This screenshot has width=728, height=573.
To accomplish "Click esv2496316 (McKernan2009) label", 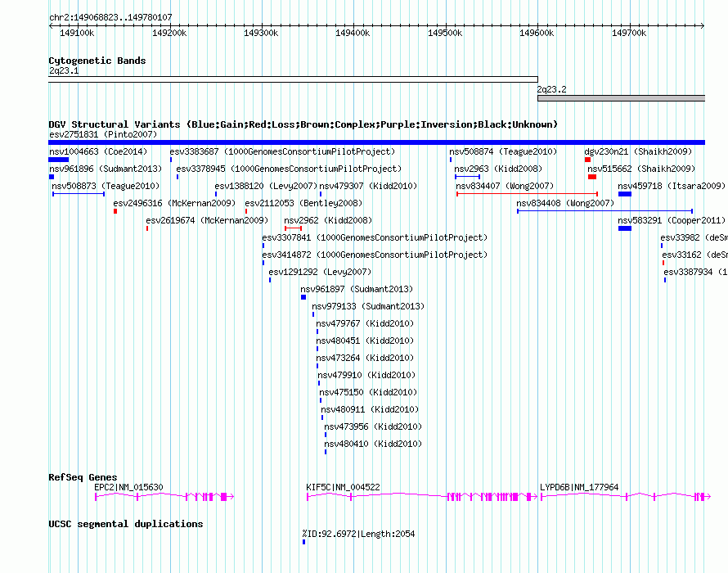I will pyautogui.click(x=174, y=203).
